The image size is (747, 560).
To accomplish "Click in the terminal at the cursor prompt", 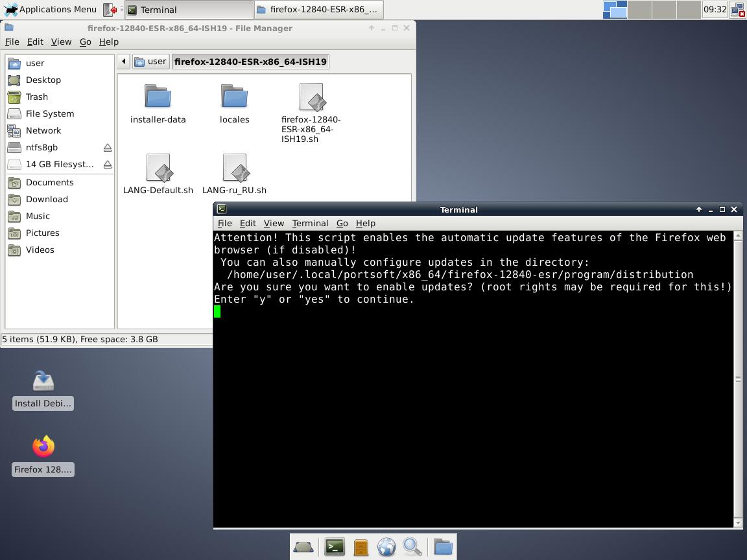I will tap(217, 311).
